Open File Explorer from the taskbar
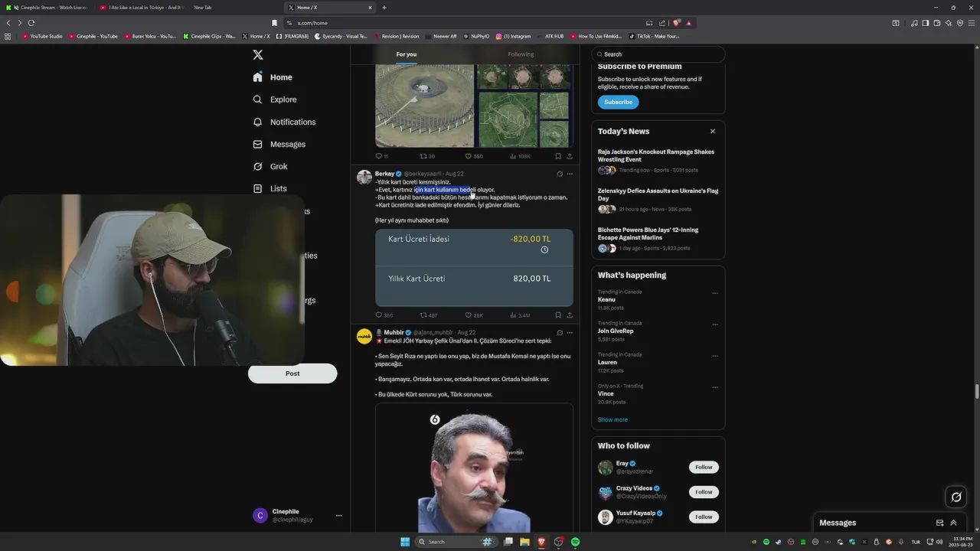 coord(524,542)
